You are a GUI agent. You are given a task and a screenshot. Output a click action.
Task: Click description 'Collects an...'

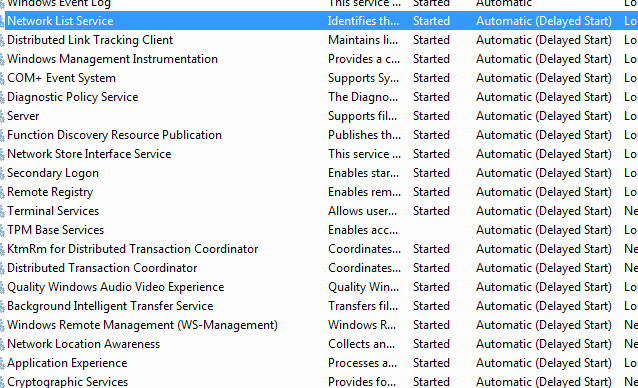point(361,344)
